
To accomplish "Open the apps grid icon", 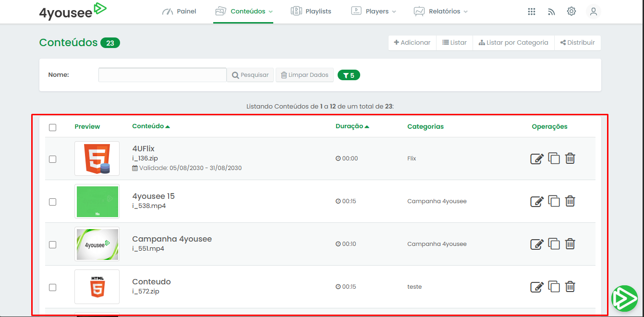I will point(531,12).
